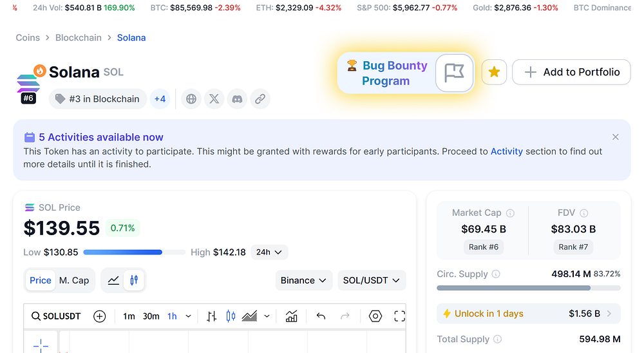Open chart settings hexagon icon
Viewport: 644px width, 353px height.
(x=375, y=316)
